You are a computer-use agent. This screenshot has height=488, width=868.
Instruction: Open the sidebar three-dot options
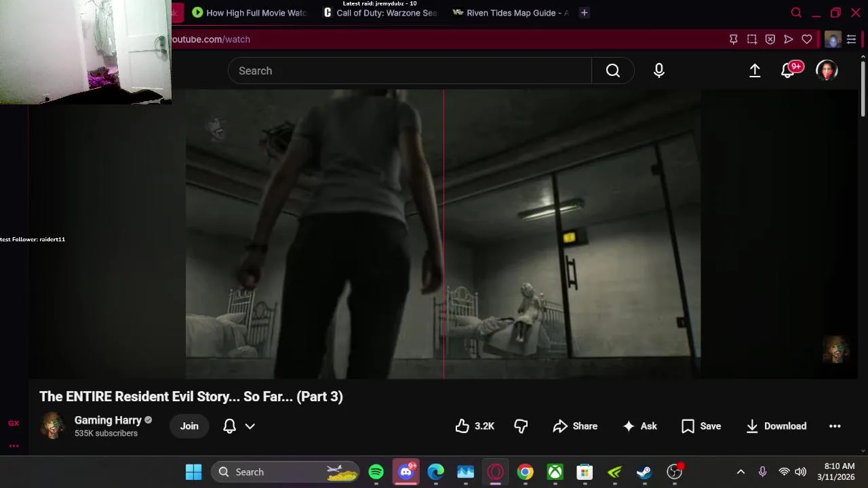coord(14,445)
